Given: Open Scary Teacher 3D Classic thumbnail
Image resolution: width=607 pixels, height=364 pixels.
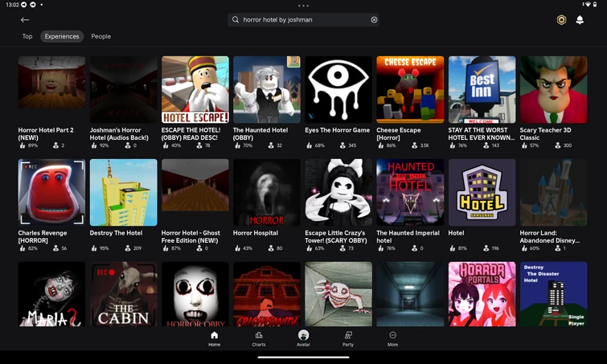Looking at the screenshot, I should [554, 90].
